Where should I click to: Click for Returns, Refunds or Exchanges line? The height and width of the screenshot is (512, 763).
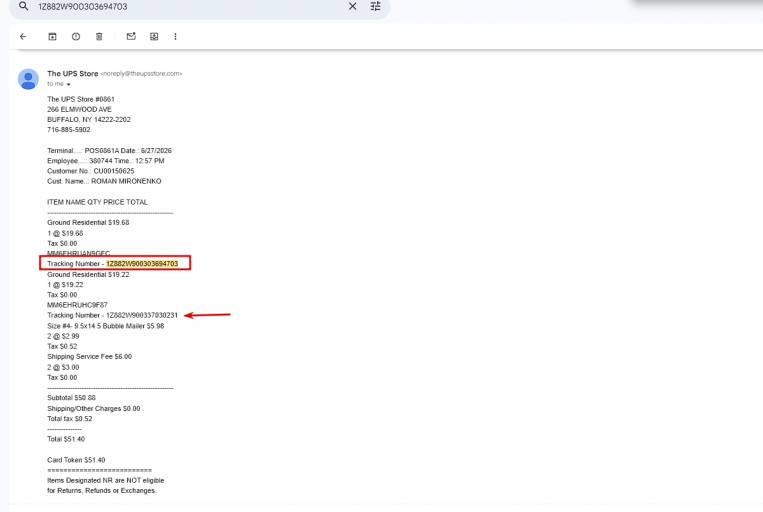click(102, 491)
